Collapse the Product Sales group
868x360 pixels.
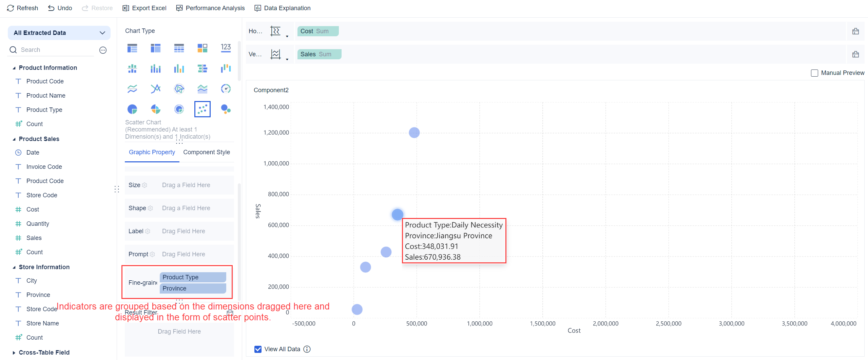(14, 139)
